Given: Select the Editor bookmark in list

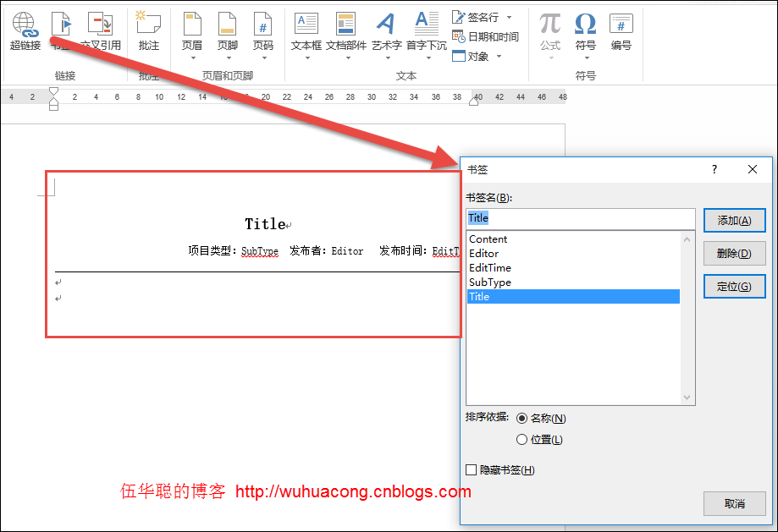Looking at the screenshot, I should pos(574,254).
